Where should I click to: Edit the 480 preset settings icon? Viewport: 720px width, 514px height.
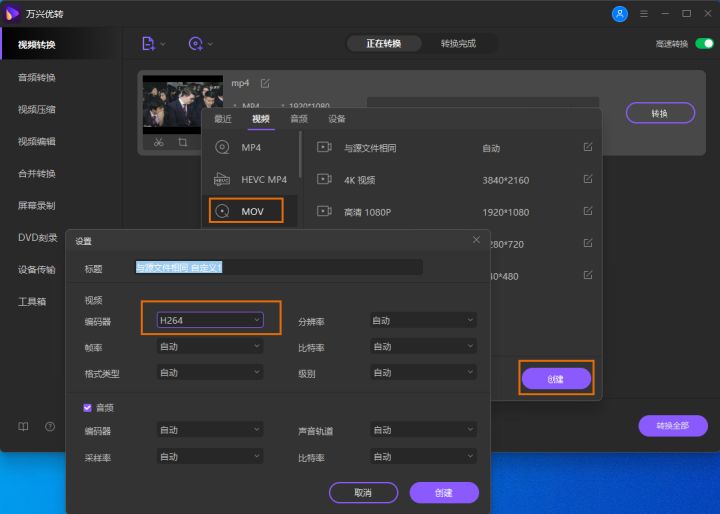(588, 275)
